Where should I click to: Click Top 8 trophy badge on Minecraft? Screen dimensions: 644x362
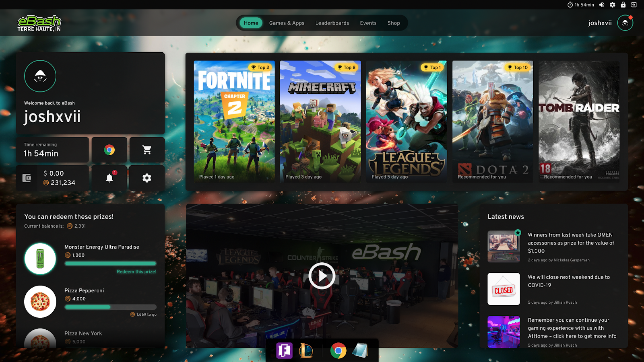(346, 68)
